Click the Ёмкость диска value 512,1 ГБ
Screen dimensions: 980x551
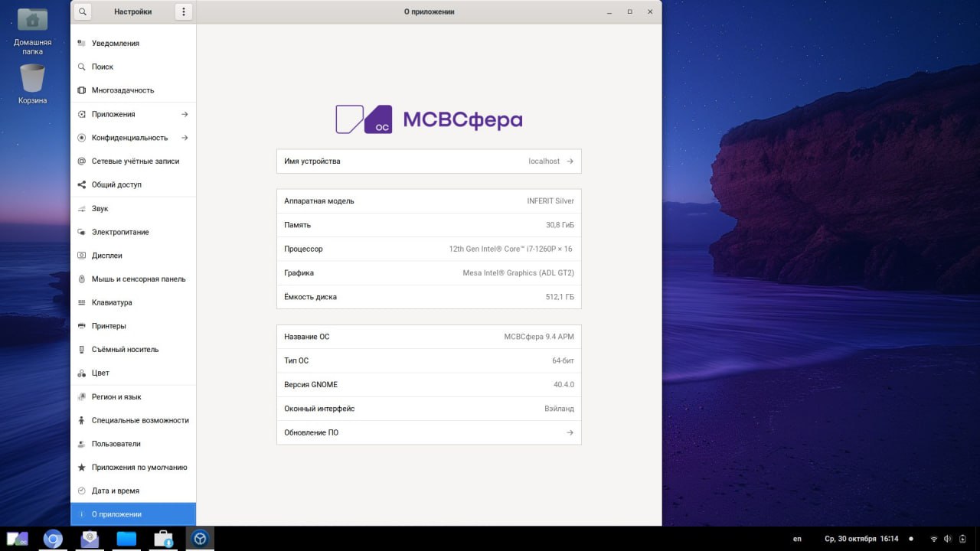click(560, 297)
